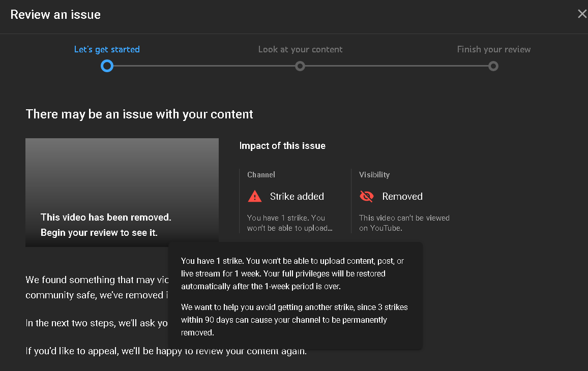Go to the Finish your review label
This screenshot has height=371, width=588.
click(x=493, y=49)
